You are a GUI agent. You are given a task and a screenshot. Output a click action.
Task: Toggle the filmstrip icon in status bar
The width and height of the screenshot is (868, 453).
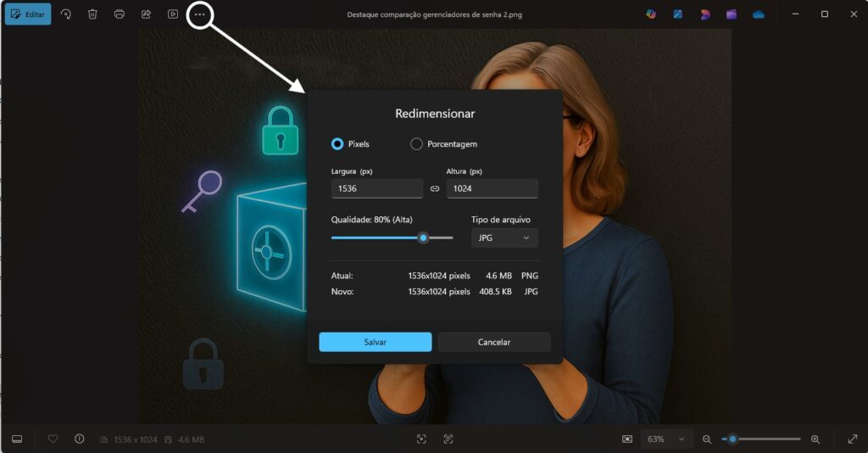(17, 439)
